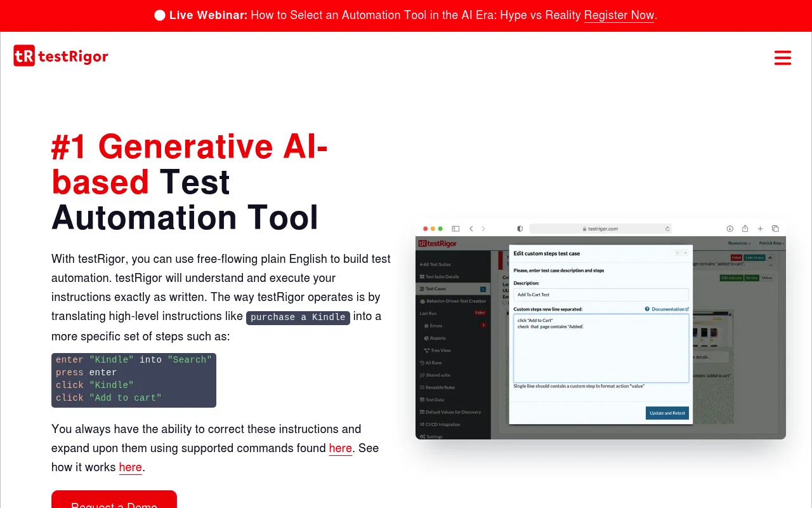Click the reload icon in the testrigor.com address bar
Screen dimensions: 812x508
pyautogui.click(x=667, y=229)
